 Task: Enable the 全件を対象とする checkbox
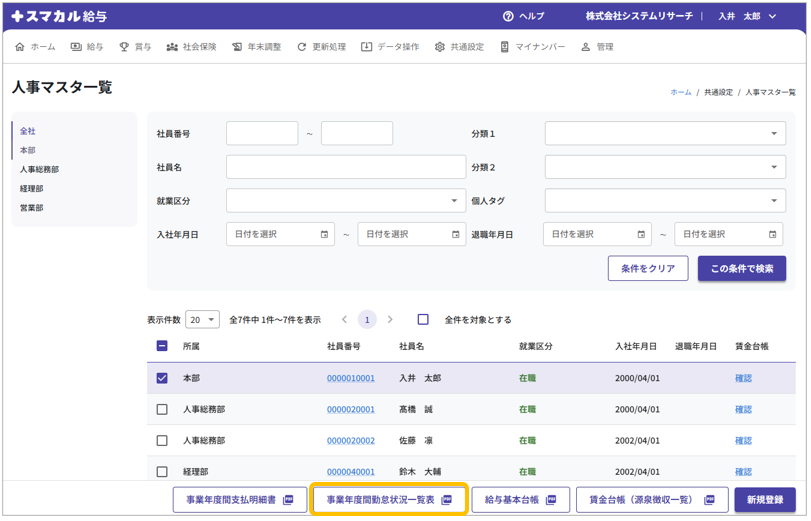(x=423, y=320)
